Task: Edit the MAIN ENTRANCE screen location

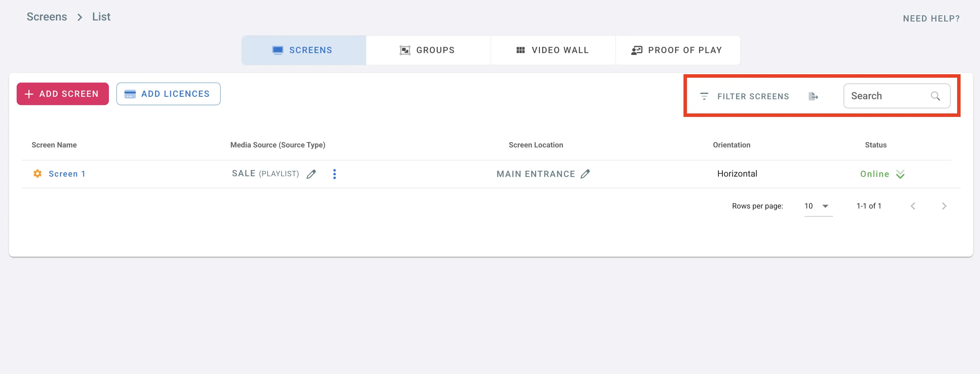Action: click(585, 173)
